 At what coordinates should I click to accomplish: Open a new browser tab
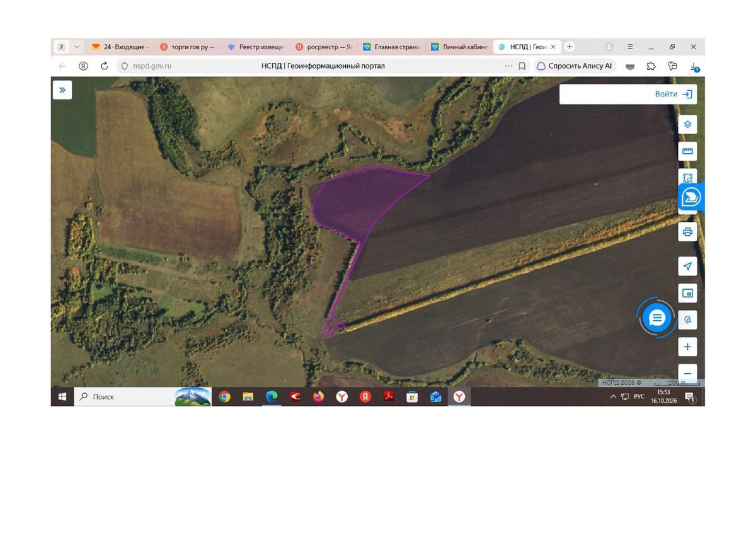[570, 47]
